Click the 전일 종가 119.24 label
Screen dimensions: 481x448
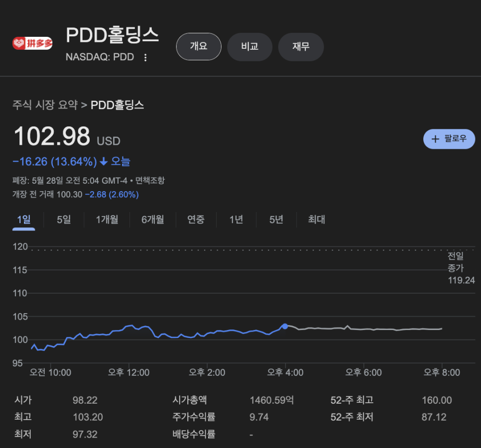[x=461, y=268]
